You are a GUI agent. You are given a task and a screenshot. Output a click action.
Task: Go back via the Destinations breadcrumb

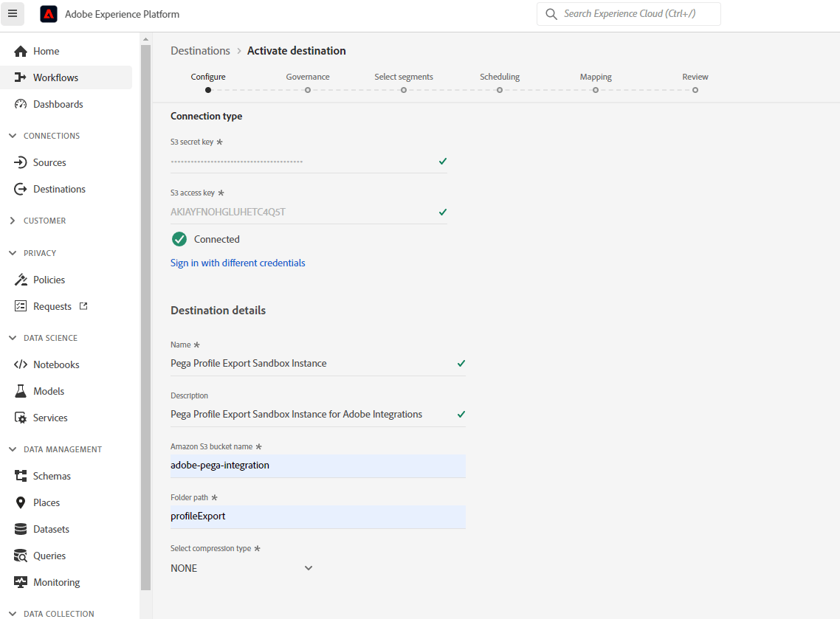click(x=200, y=50)
